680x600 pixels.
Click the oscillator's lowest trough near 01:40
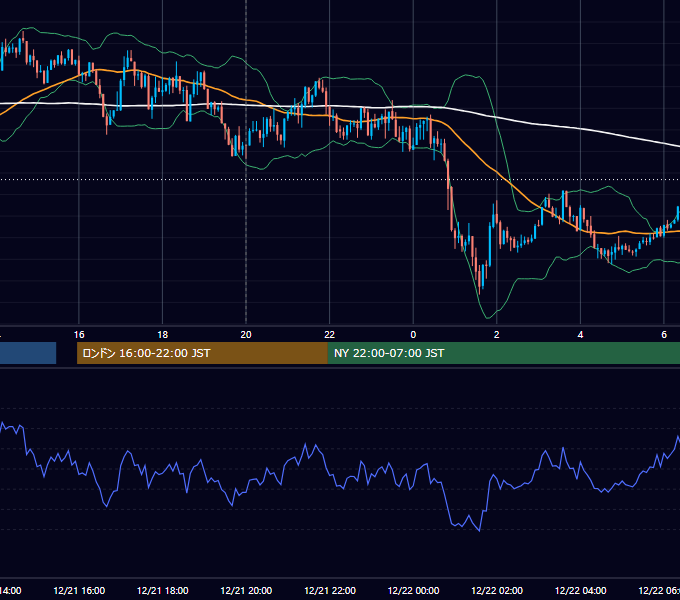[479, 530]
